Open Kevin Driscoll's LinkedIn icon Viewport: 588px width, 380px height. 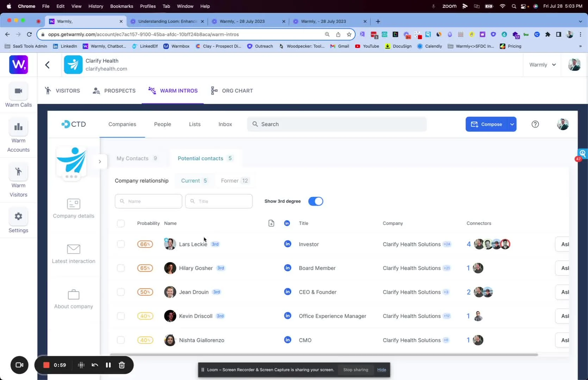point(288,316)
